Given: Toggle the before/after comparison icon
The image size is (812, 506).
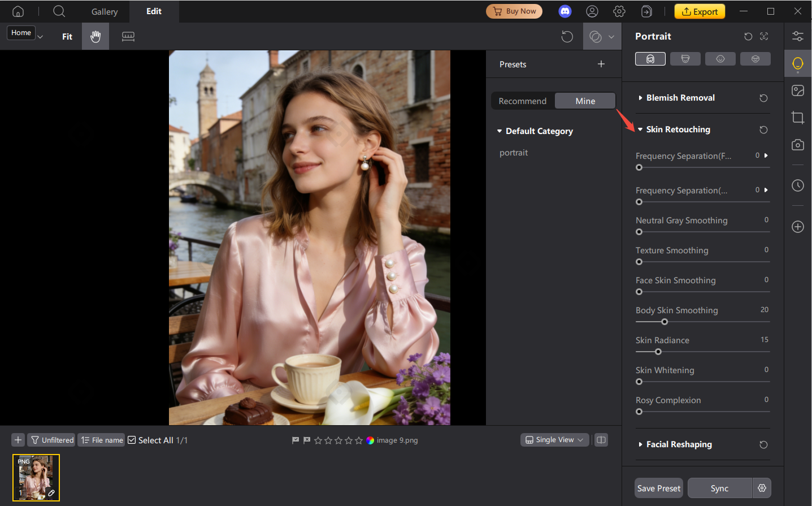Looking at the screenshot, I should (595, 37).
